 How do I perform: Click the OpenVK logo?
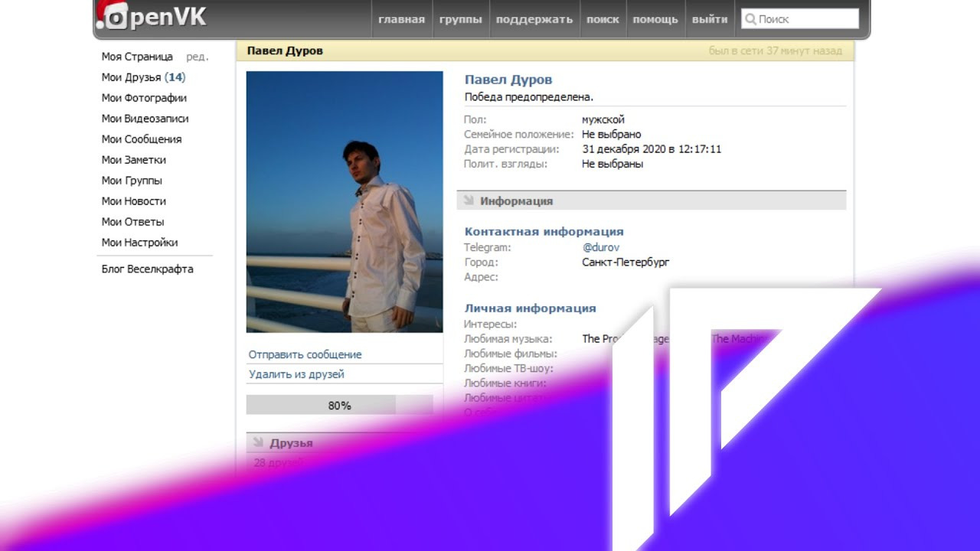(x=152, y=16)
